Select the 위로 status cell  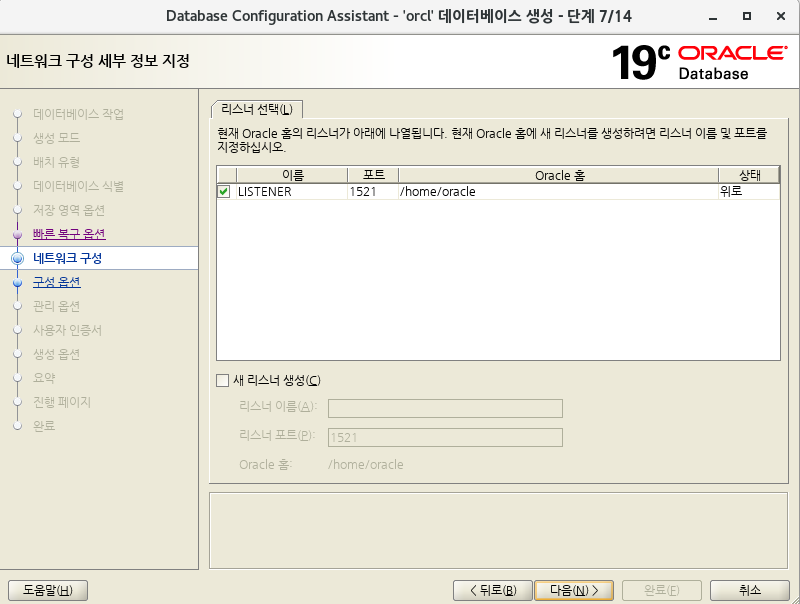[x=749, y=192]
